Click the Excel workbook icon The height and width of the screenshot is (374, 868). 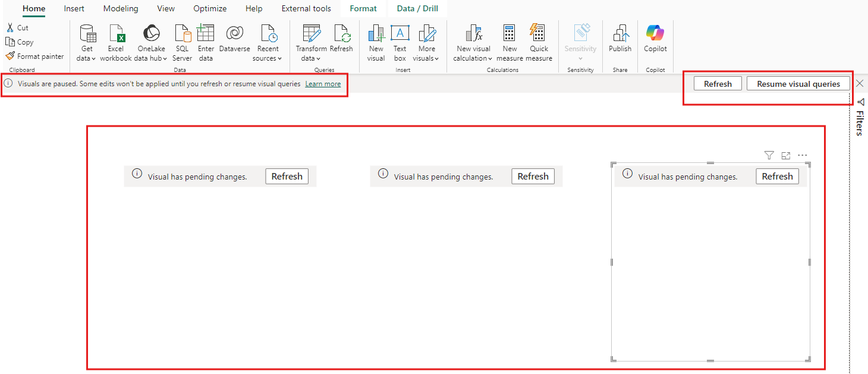point(116,33)
